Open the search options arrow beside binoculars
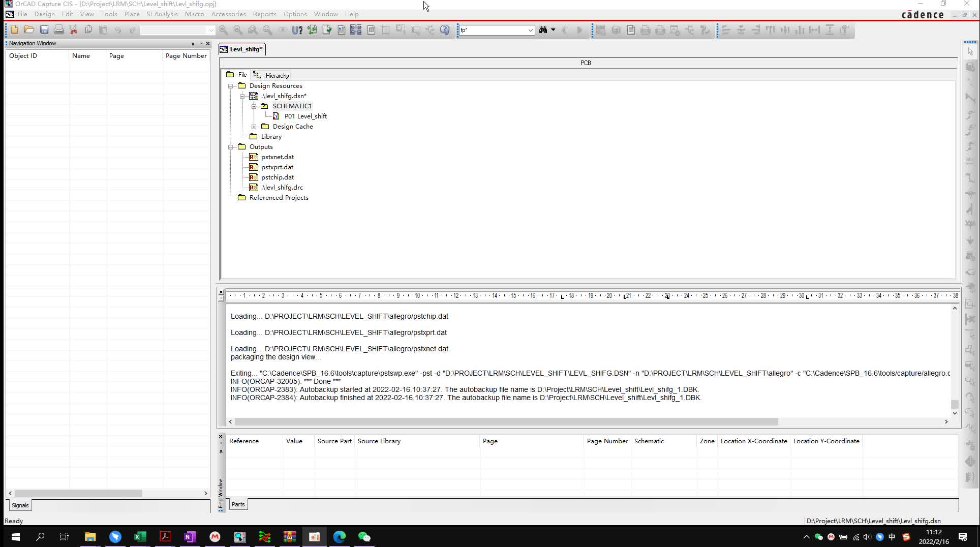The width and height of the screenshot is (980, 547). tap(553, 30)
